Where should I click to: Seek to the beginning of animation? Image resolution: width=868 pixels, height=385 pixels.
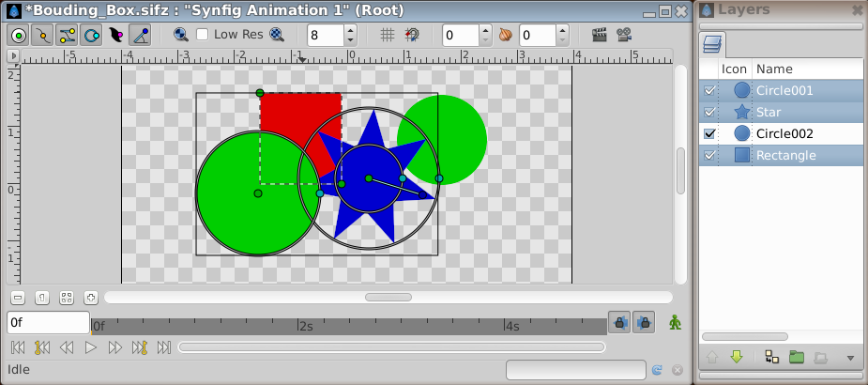(x=18, y=347)
